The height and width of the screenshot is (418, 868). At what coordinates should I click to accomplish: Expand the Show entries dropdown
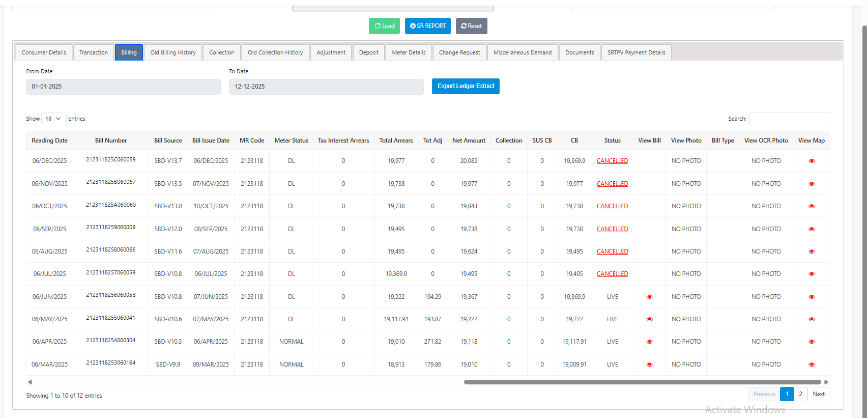[x=53, y=119]
